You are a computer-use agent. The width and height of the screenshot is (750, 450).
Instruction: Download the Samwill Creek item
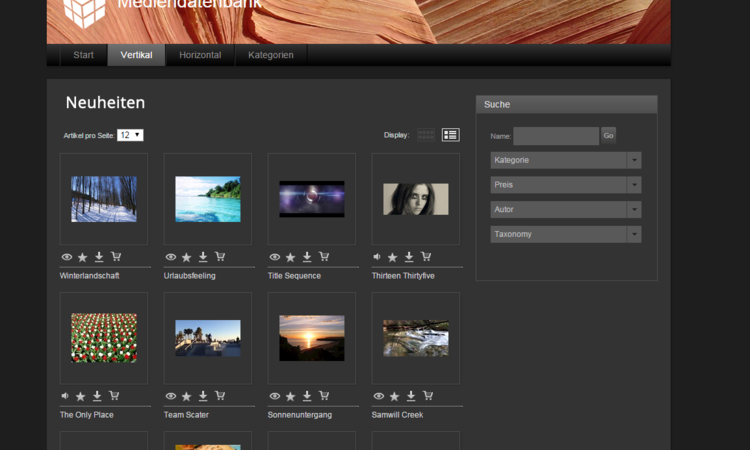(x=411, y=396)
